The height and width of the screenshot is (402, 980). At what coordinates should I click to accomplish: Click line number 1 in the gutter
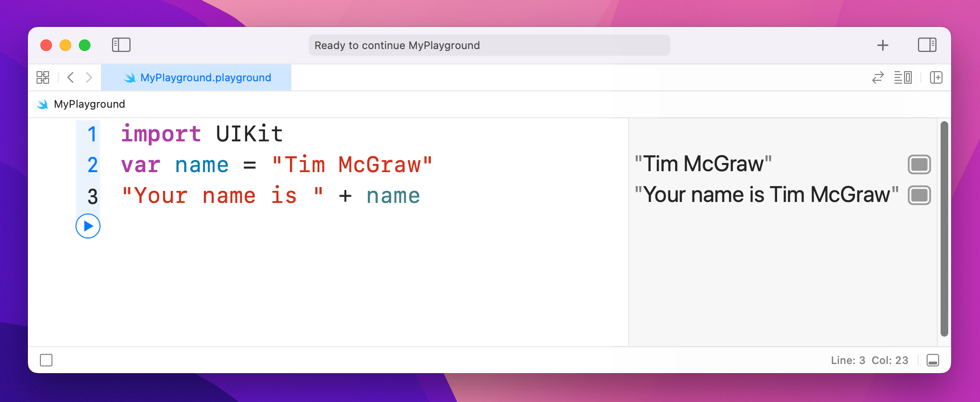(92, 134)
